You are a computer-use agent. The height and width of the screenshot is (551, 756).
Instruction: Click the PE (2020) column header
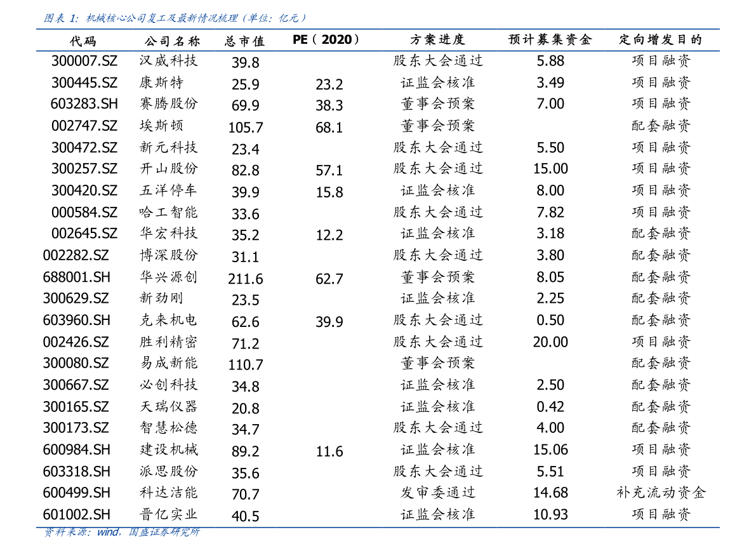click(326, 40)
